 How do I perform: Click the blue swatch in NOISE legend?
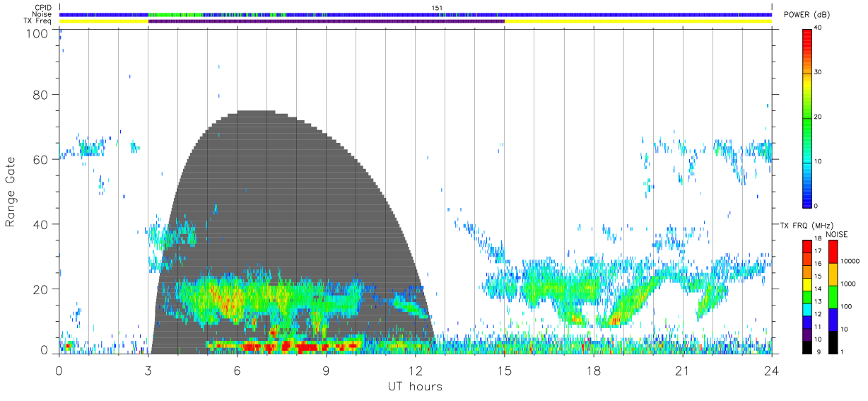[x=832, y=320]
